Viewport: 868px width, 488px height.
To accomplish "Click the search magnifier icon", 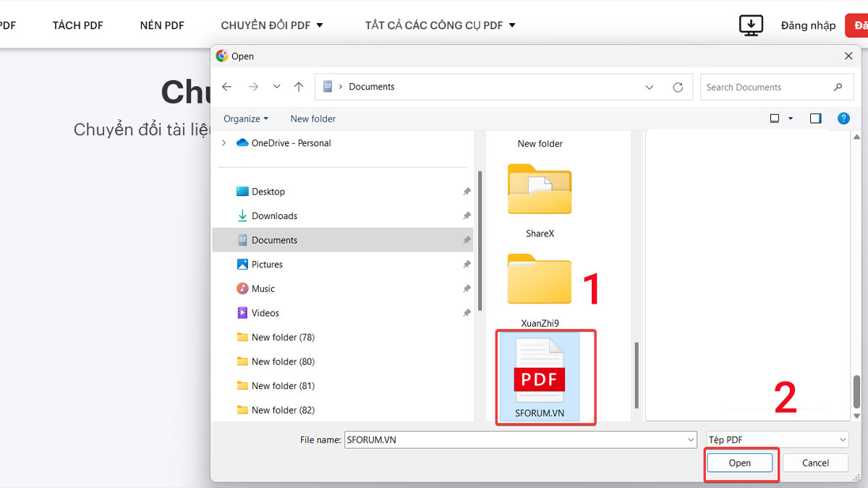I will (x=838, y=87).
